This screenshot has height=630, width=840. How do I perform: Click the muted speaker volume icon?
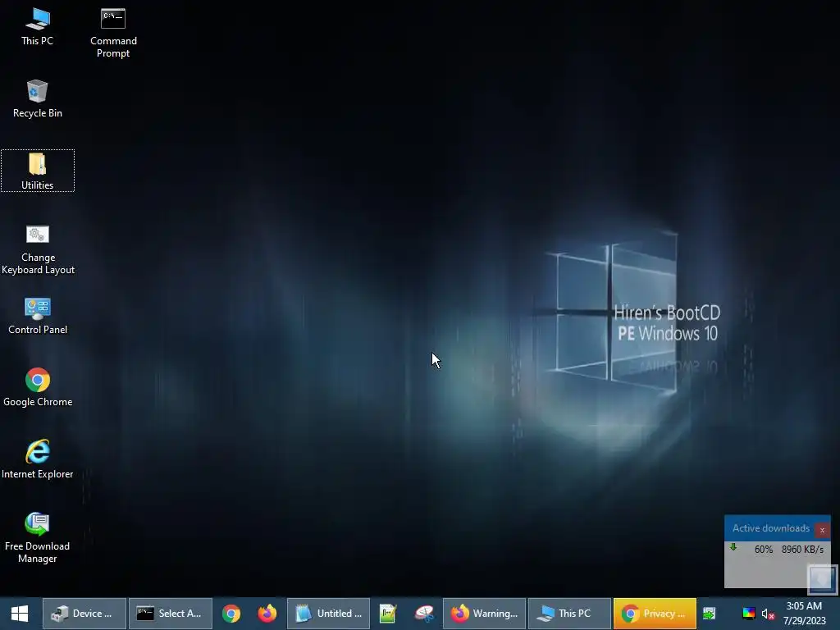click(768, 614)
